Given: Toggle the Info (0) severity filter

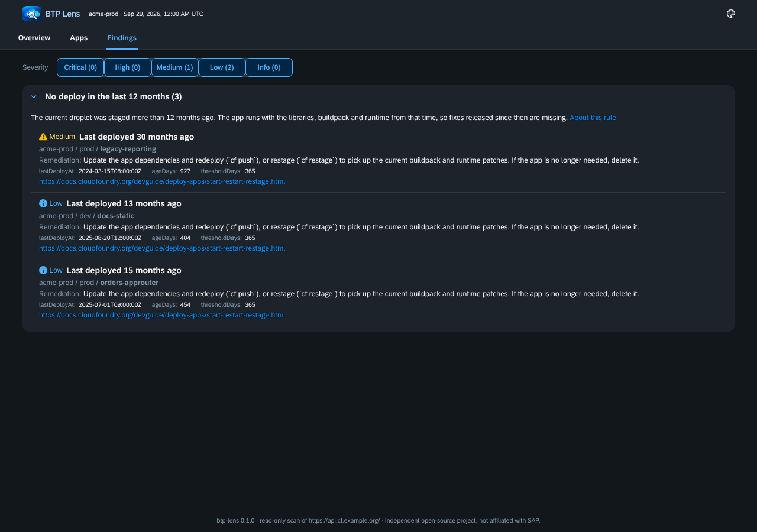Looking at the screenshot, I should (269, 67).
